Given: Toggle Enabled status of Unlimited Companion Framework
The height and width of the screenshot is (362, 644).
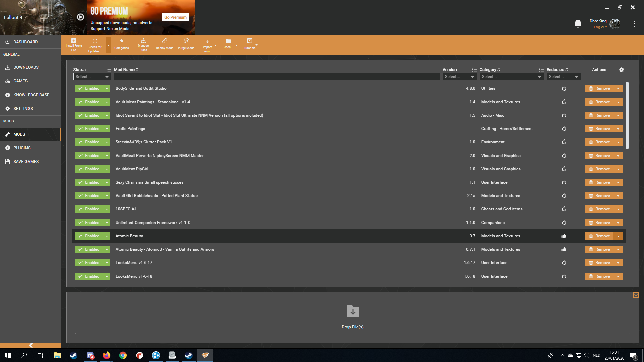Looking at the screenshot, I should [x=89, y=223].
